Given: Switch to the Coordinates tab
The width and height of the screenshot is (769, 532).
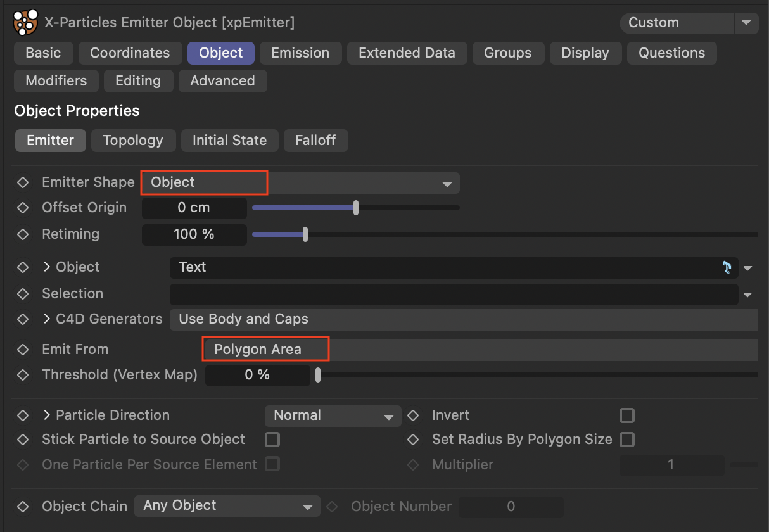Looking at the screenshot, I should point(130,53).
